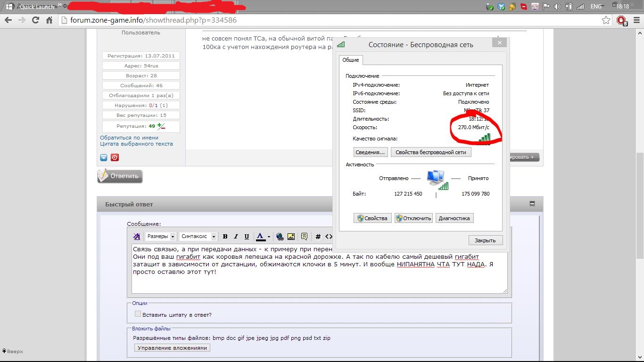
Task: Open the Dropbox tray icon
Action: click(501, 7)
